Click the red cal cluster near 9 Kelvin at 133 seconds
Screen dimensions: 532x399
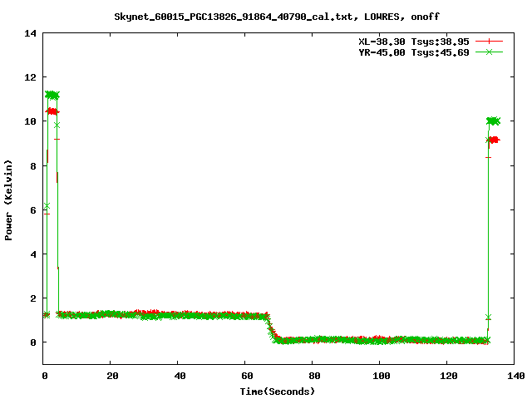pos(495,140)
